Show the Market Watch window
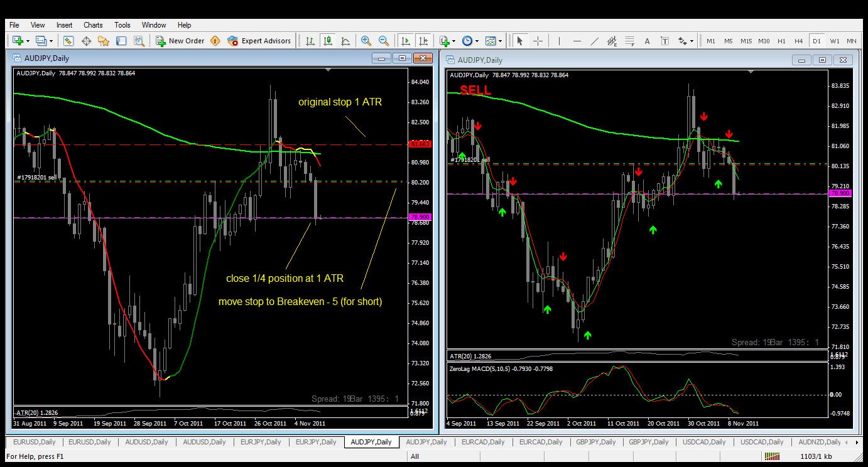The image size is (868, 467). (68, 41)
